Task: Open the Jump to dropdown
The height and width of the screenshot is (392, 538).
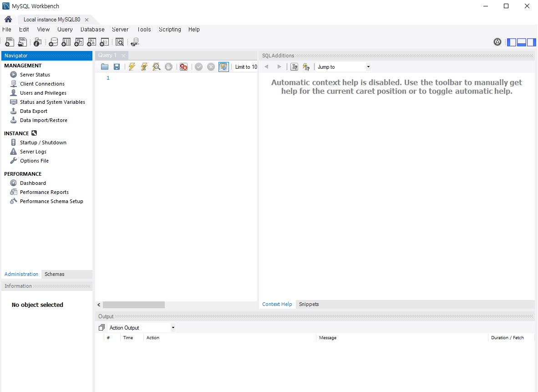Action: tap(344, 66)
